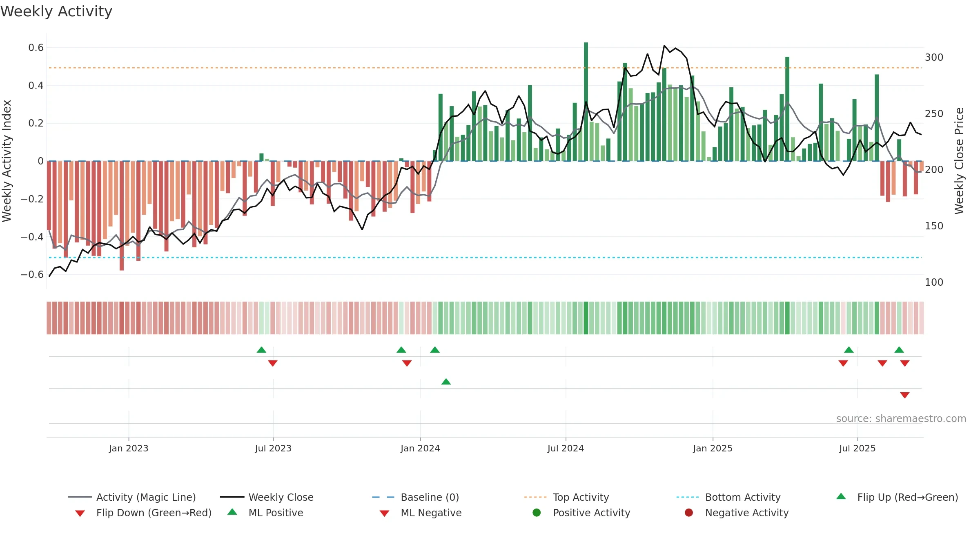This screenshot has width=980, height=551.
Task: Click the 300 right axis tick label
Action: (934, 57)
